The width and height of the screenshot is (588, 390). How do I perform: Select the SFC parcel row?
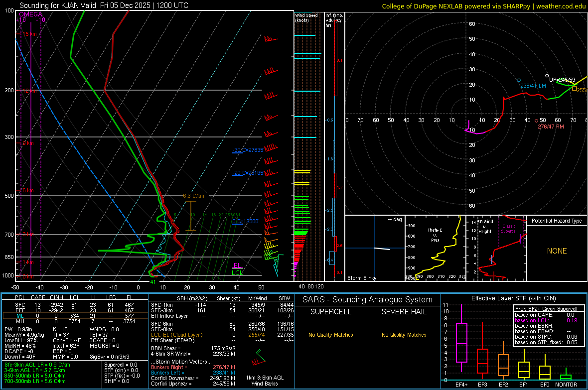tap(75, 305)
